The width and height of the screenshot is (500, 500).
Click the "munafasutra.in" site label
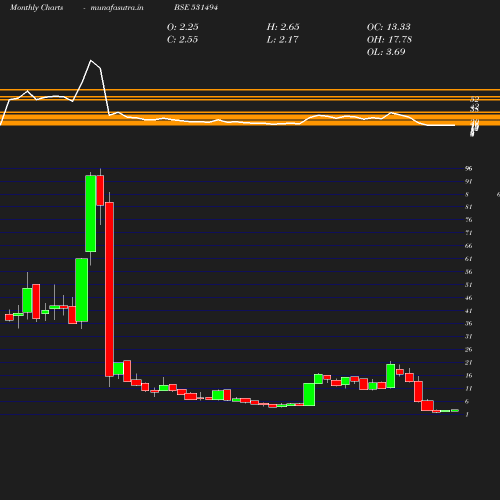[117, 8]
